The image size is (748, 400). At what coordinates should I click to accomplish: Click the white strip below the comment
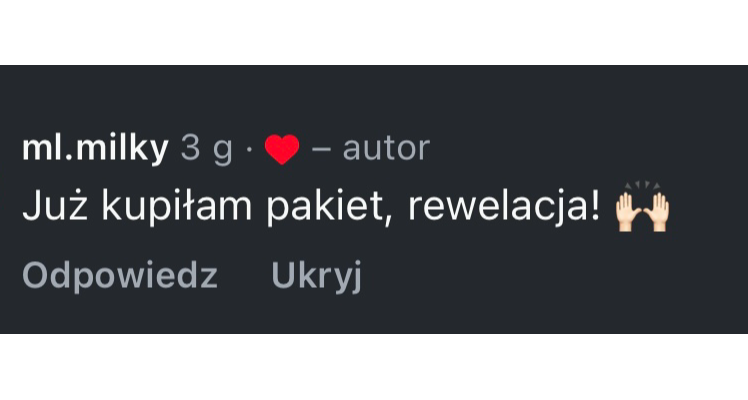pyautogui.click(x=374, y=367)
